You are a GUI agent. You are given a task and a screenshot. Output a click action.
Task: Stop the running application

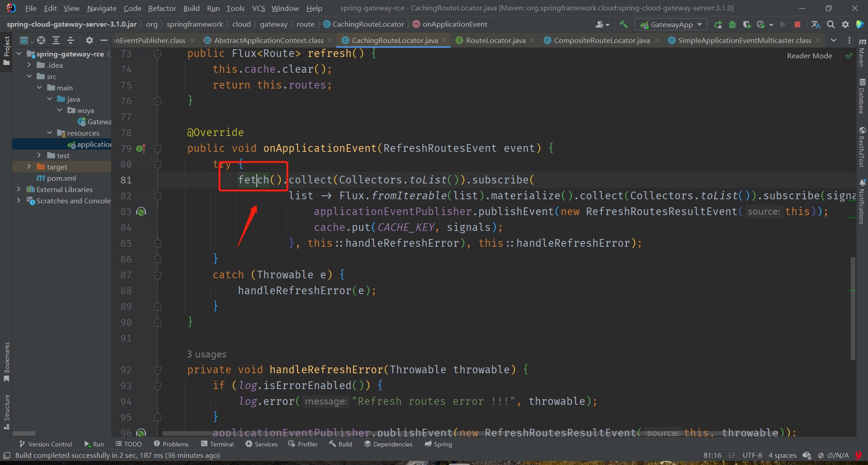click(x=797, y=24)
